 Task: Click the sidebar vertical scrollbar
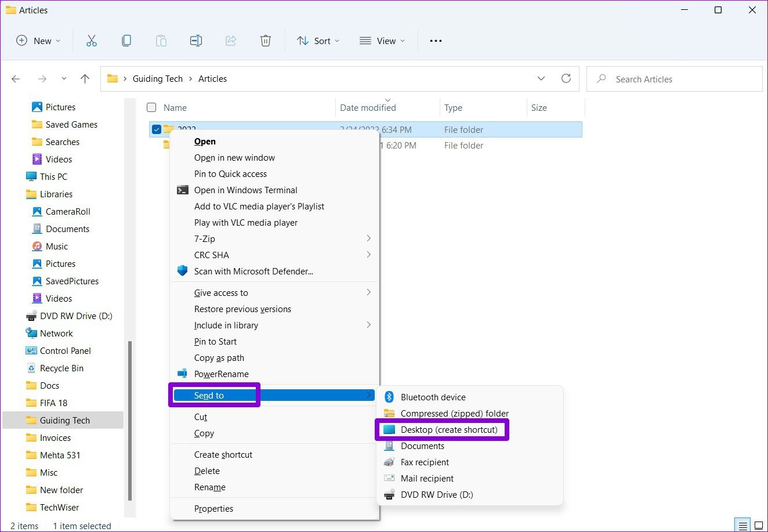[130, 421]
